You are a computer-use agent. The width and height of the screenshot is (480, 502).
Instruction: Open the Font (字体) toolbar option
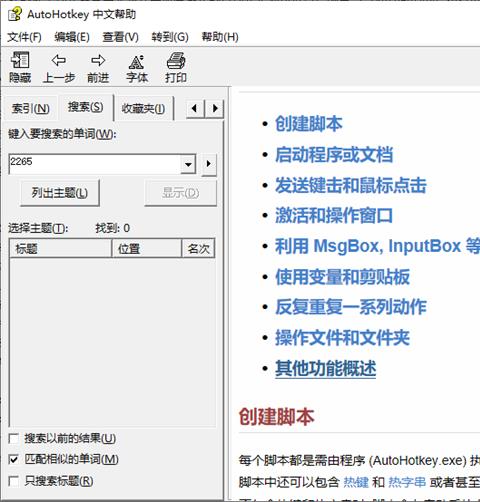[x=137, y=67]
